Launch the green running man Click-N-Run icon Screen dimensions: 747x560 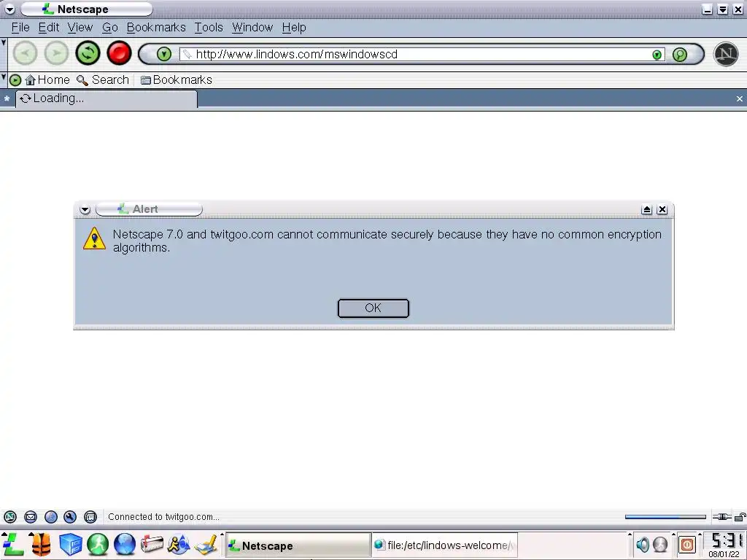pos(98,545)
